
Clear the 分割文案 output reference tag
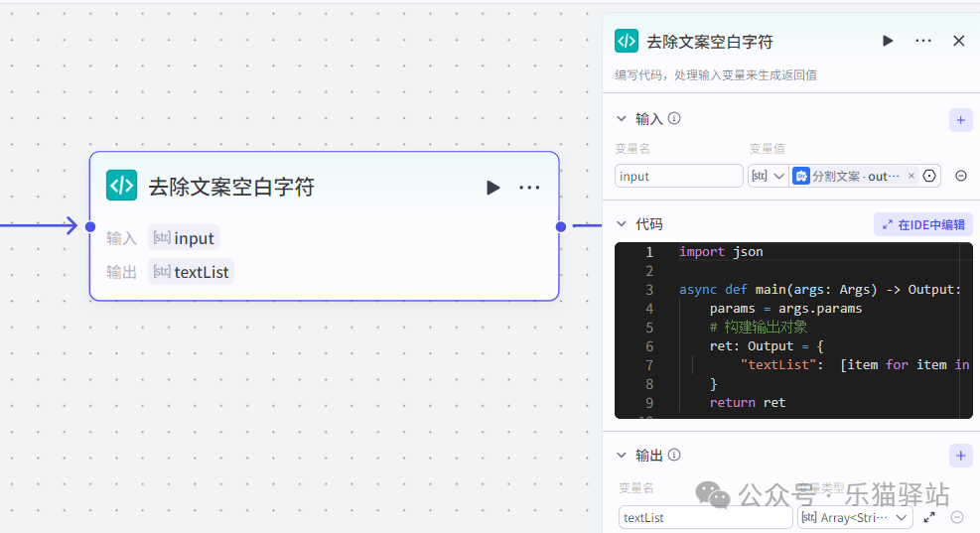tap(911, 176)
